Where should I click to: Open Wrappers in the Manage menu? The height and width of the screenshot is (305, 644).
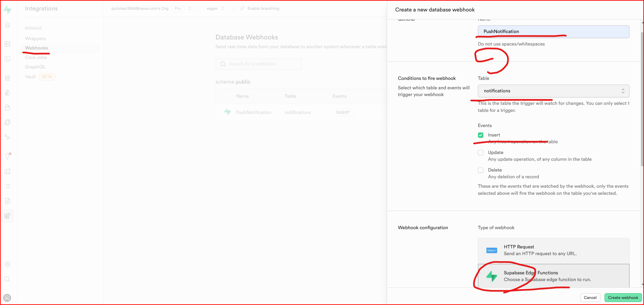click(x=35, y=39)
